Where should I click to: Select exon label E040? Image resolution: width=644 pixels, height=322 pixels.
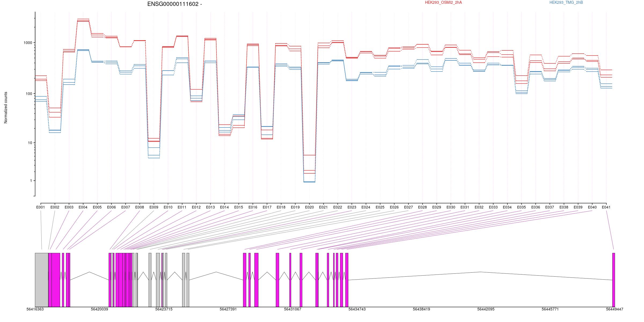[592, 207]
